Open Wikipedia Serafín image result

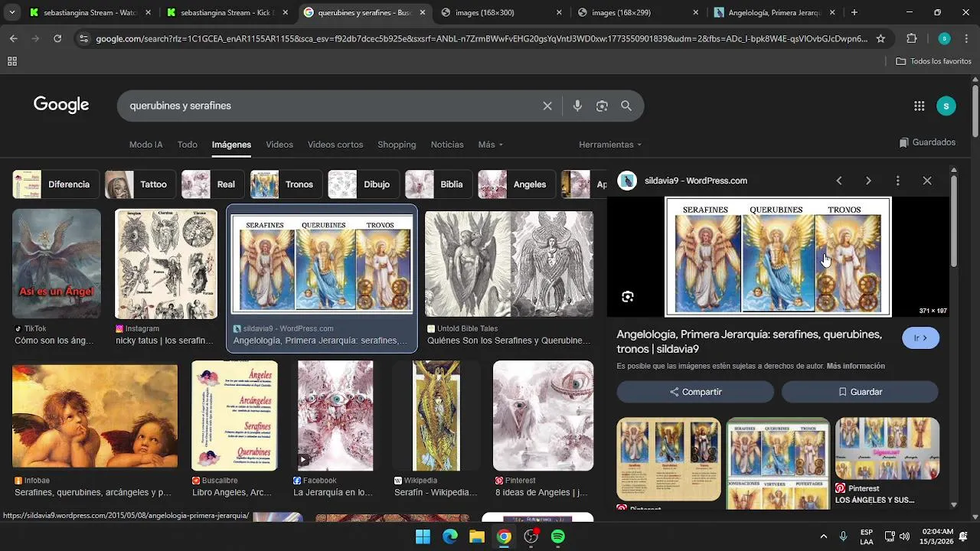[436, 416]
